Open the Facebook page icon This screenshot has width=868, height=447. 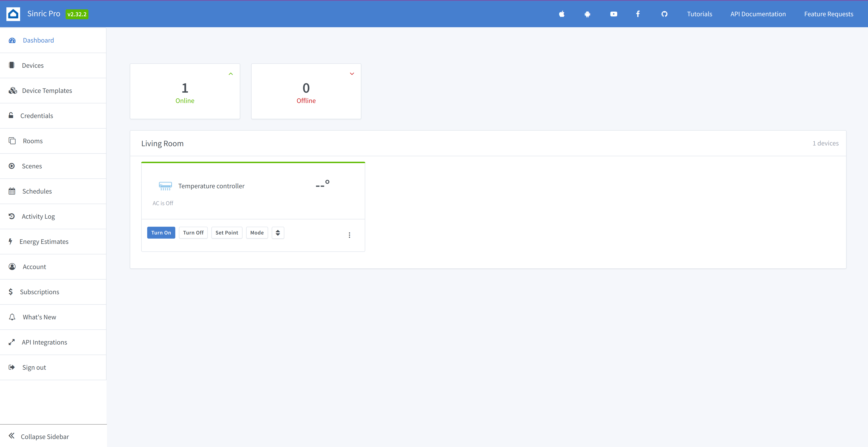point(638,14)
